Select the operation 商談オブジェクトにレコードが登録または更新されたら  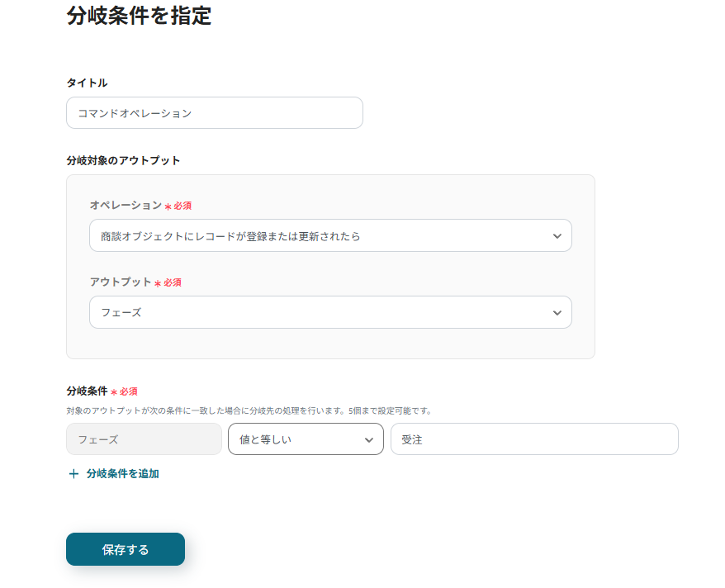click(330, 235)
